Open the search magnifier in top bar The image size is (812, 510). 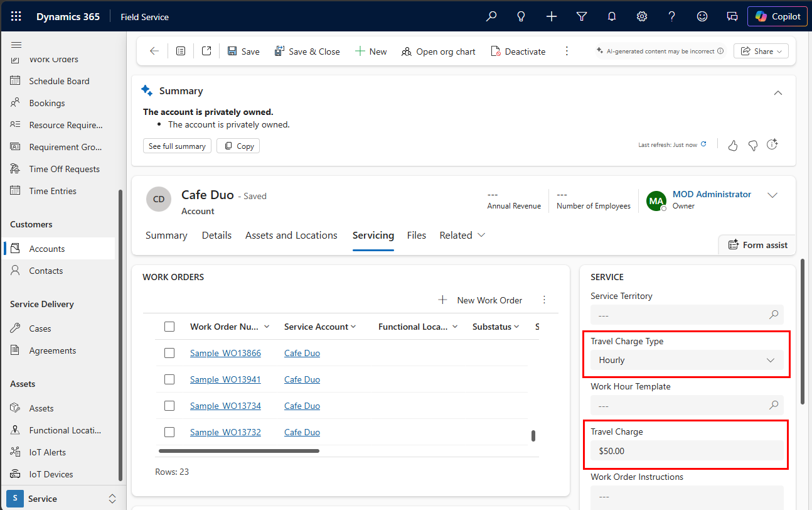(x=491, y=16)
